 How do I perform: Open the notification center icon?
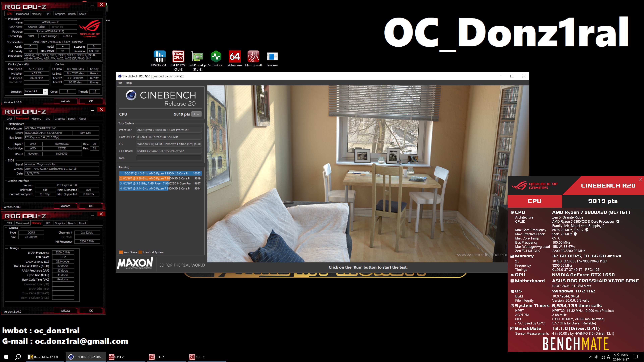(636, 357)
